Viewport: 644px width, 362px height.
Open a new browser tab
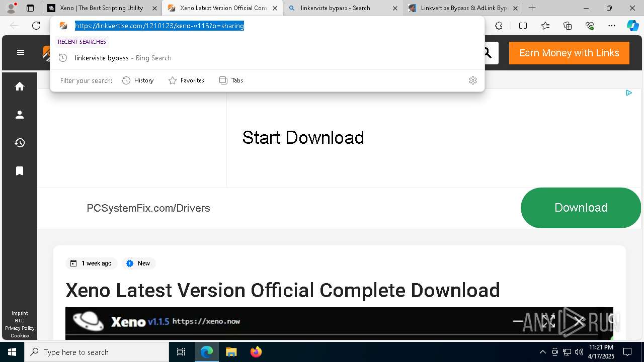(x=532, y=8)
